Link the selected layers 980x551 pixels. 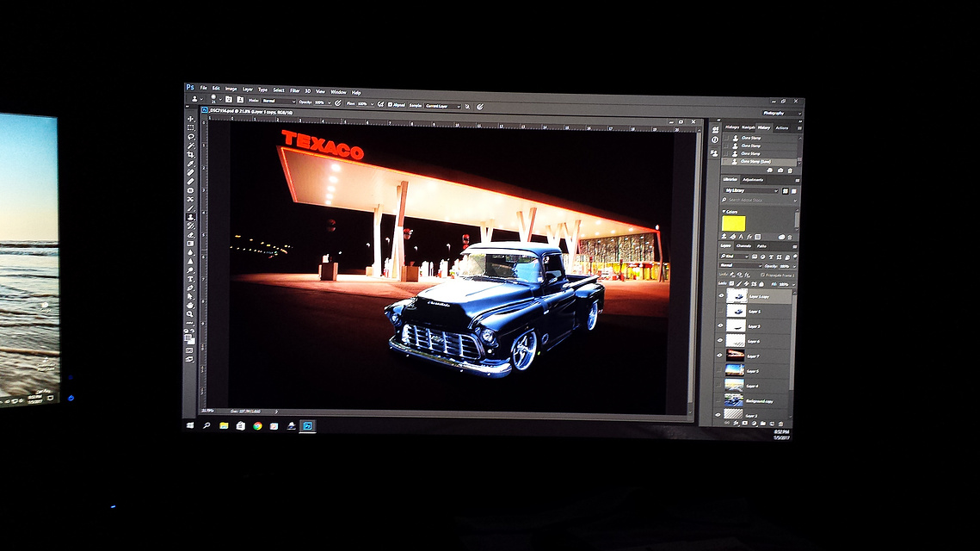[727, 423]
